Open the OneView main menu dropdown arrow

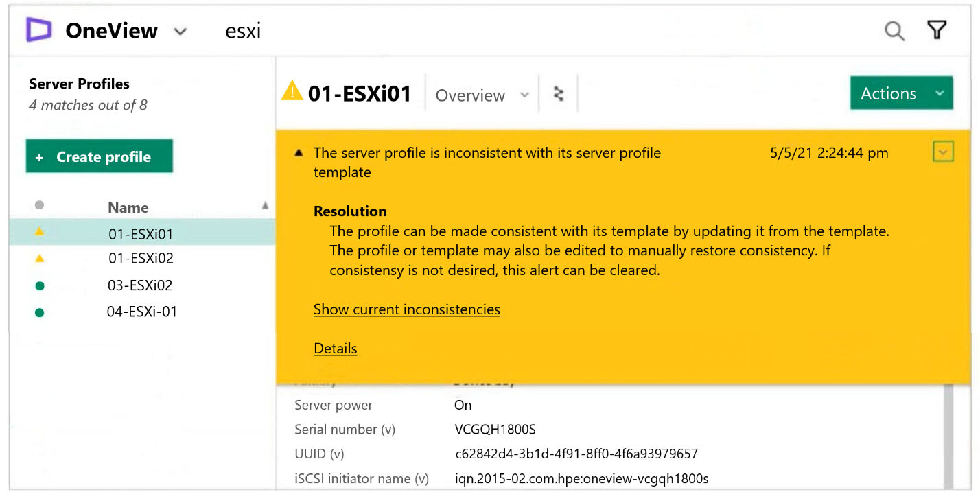tap(180, 32)
